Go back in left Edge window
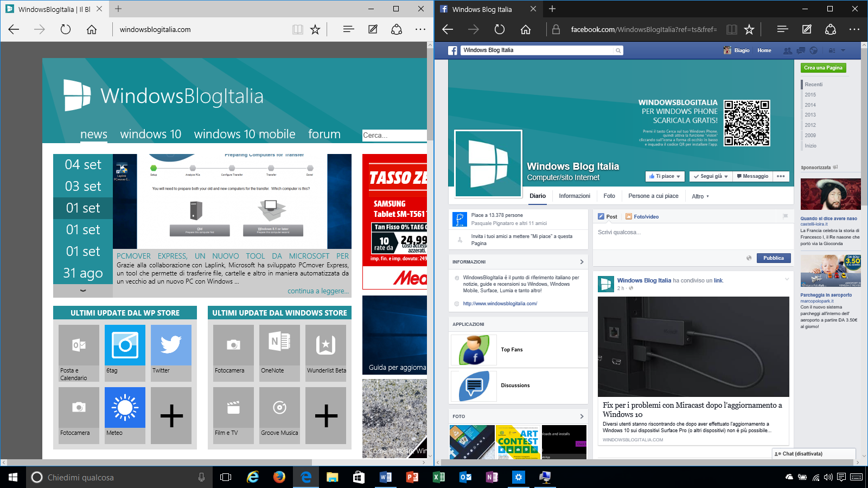This screenshot has width=868, height=488. [14, 29]
